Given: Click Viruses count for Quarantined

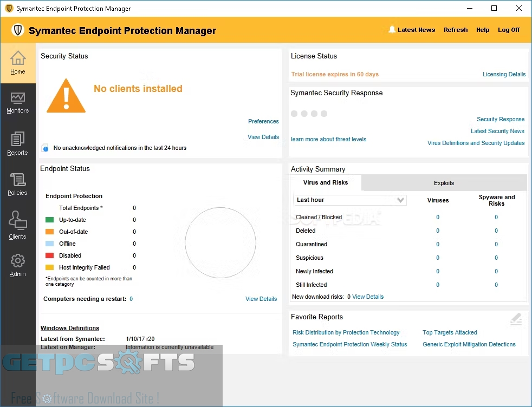Looking at the screenshot, I should click(438, 244).
